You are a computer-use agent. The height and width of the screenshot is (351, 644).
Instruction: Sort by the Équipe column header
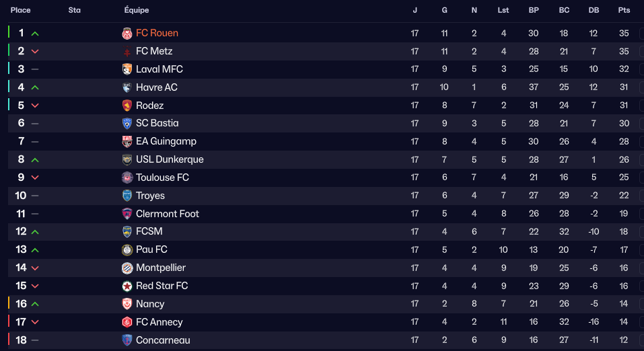(137, 10)
